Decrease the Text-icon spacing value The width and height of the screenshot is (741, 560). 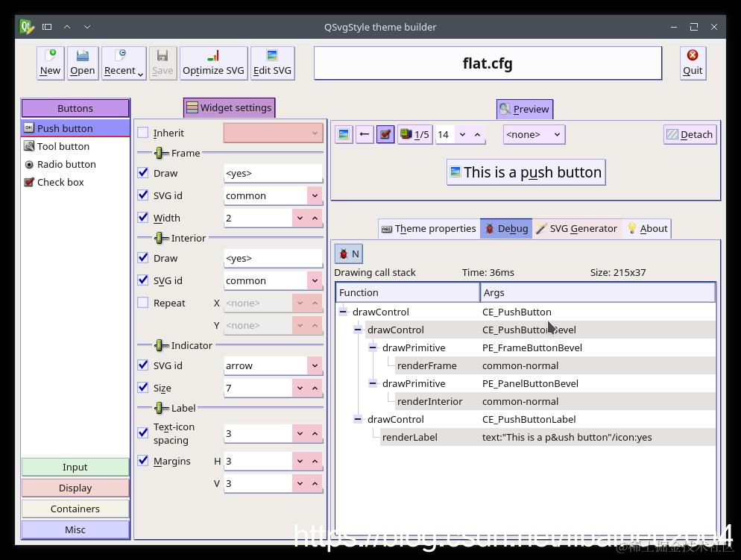[x=300, y=433]
